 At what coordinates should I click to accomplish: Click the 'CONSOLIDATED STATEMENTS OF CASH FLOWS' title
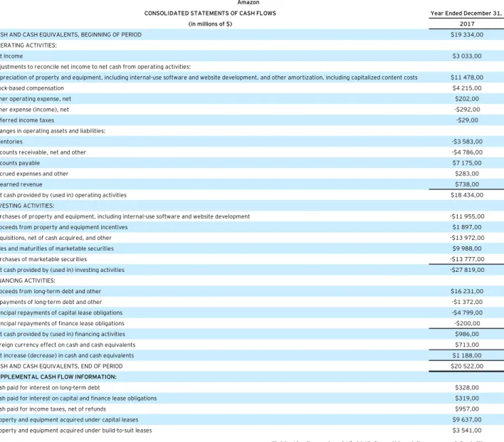point(210,14)
